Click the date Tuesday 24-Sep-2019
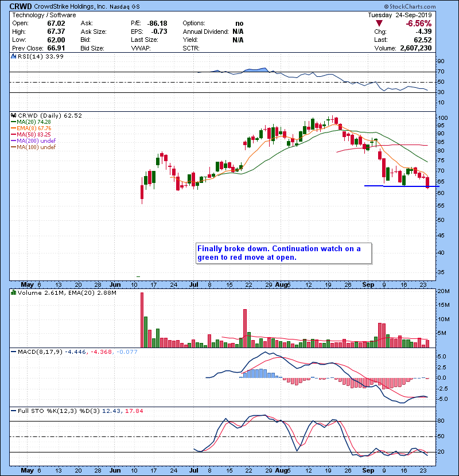Image resolution: width=459 pixels, height=476 pixels. click(x=400, y=15)
